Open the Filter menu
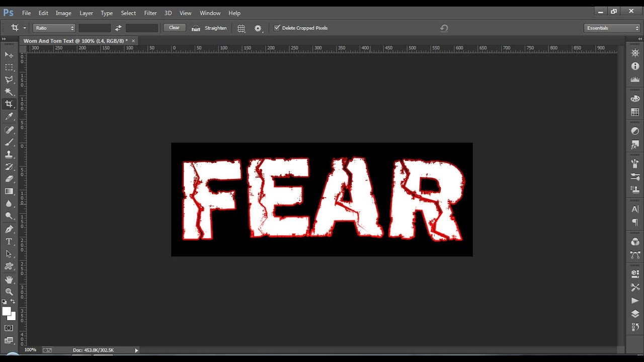644x362 pixels. pos(150,13)
